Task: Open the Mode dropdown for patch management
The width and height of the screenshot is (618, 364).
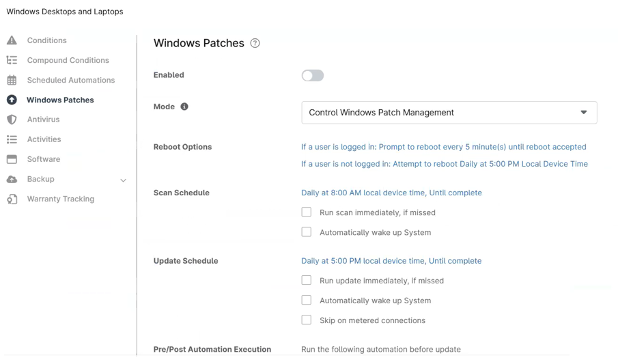Action: tap(449, 113)
